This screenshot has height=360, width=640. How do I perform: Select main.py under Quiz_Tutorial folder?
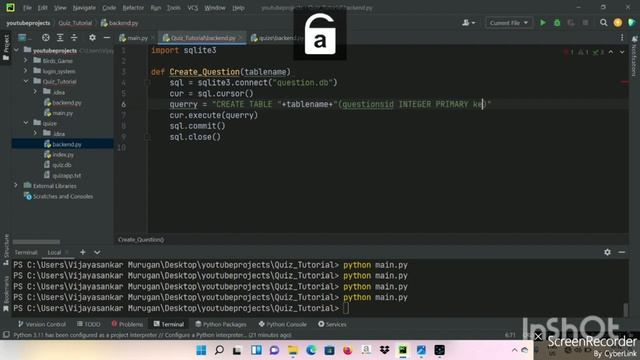click(x=58, y=113)
